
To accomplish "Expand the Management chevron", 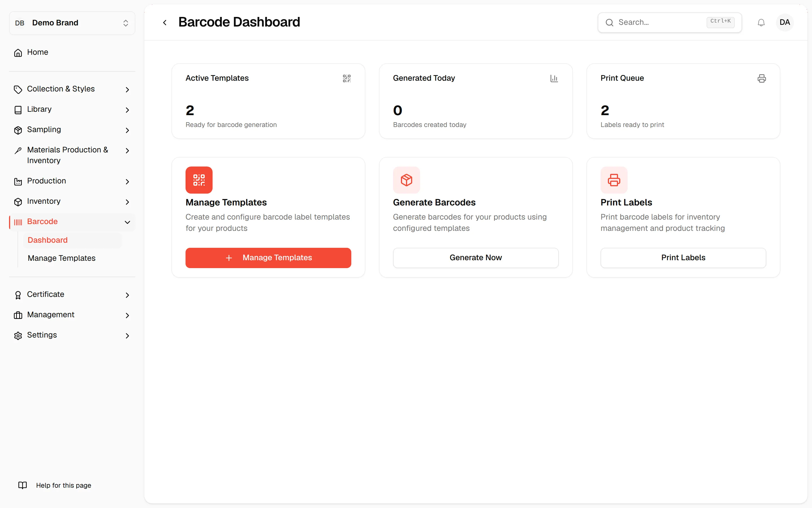I will point(127,315).
